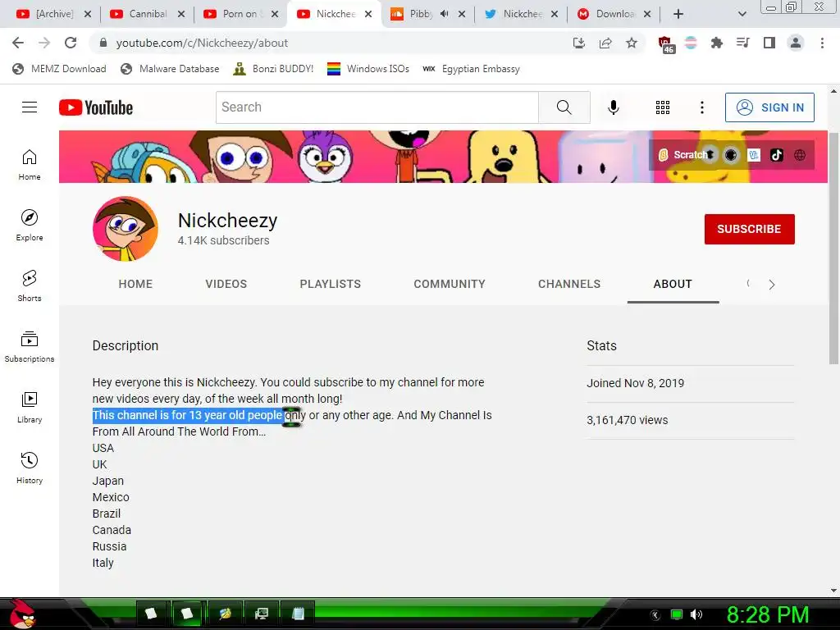Open the Chrome profile avatar
This screenshot has height=630, width=840.
click(796, 43)
